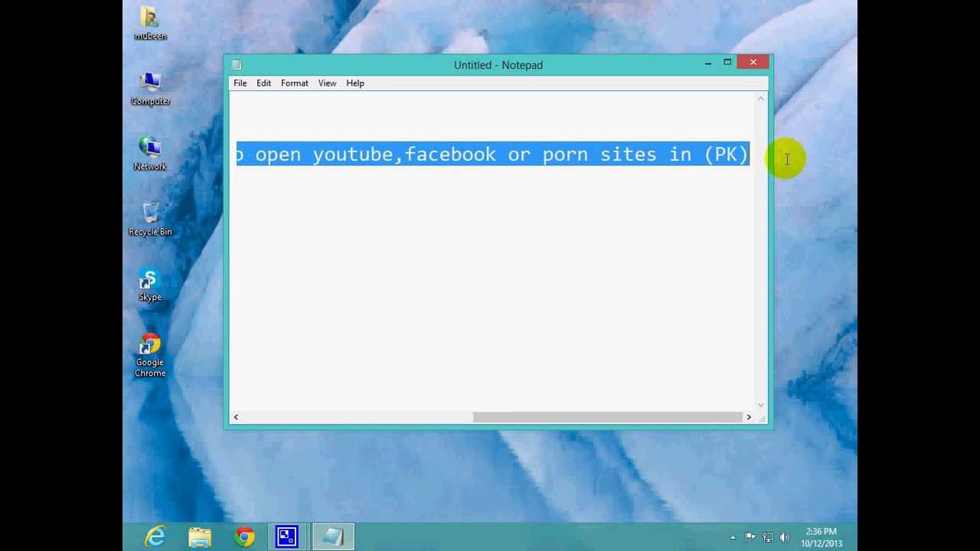Launch Internet Explorer from the taskbar

click(x=156, y=536)
